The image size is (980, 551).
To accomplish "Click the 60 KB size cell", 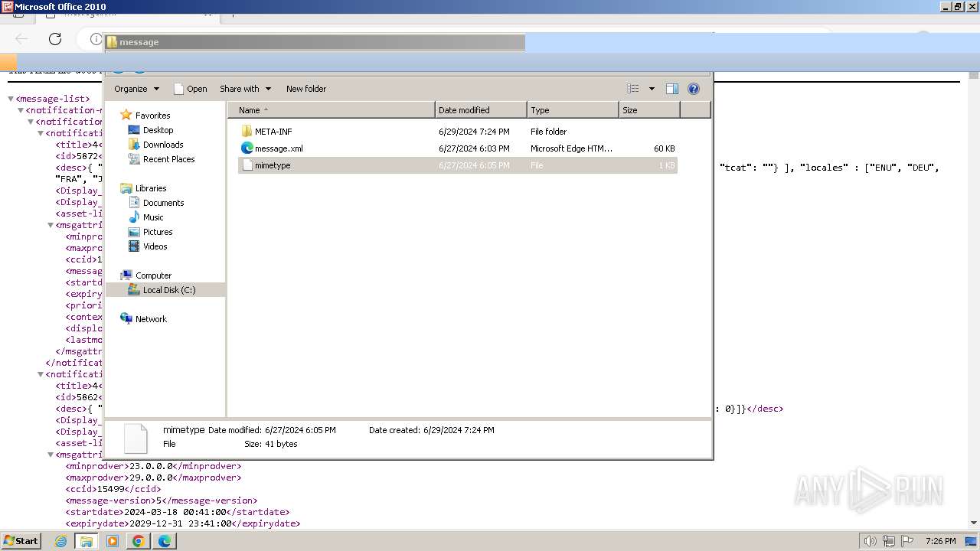I will tap(664, 148).
